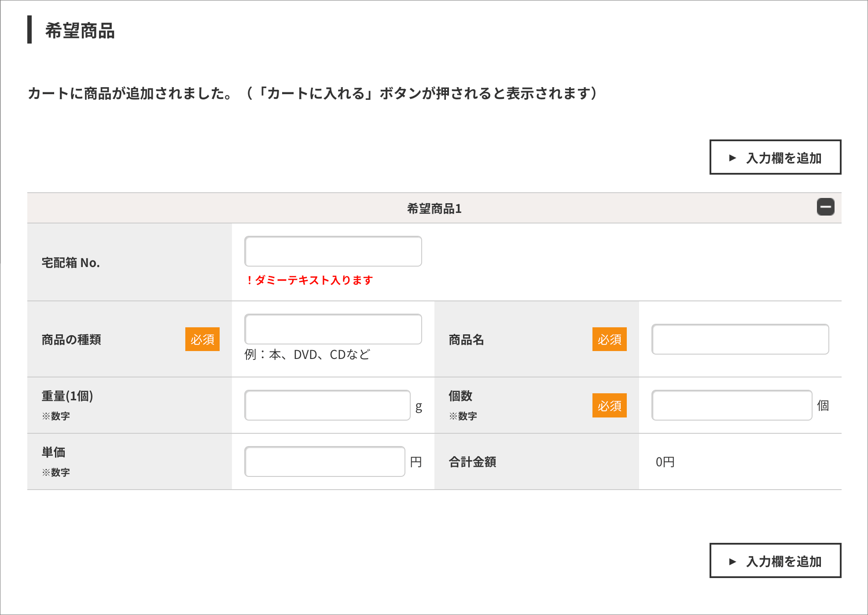Click the 商品の種類 text field
The height and width of the screenshot is (615, 868).
point(333,329)
